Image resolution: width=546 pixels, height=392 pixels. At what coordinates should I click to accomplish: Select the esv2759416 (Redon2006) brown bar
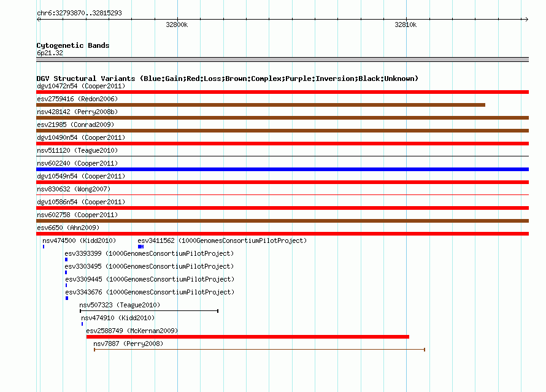click(x=261, y=105)
